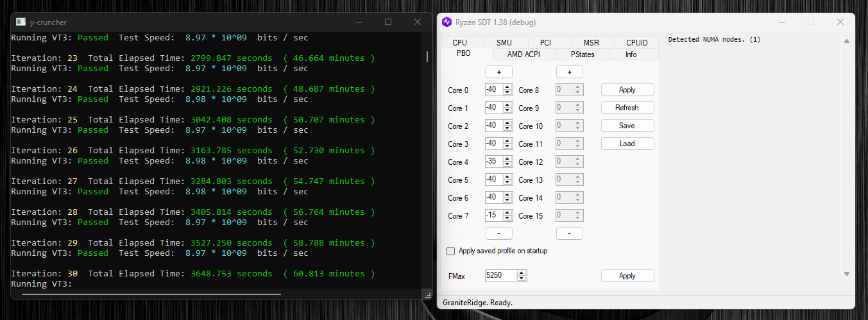Click the Core 4 offset field showing -35
This screenshot has width=868, height=320.
tap(494, 162)
